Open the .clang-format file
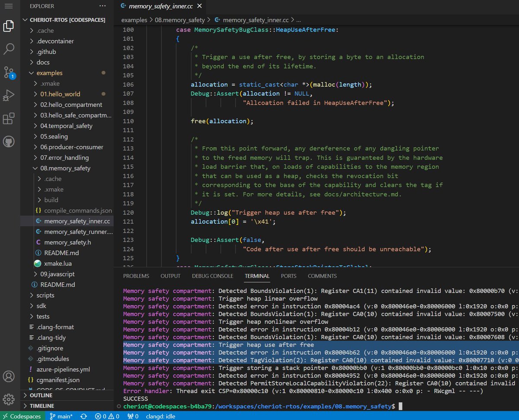The image size is (519, 420). point(67,327)
